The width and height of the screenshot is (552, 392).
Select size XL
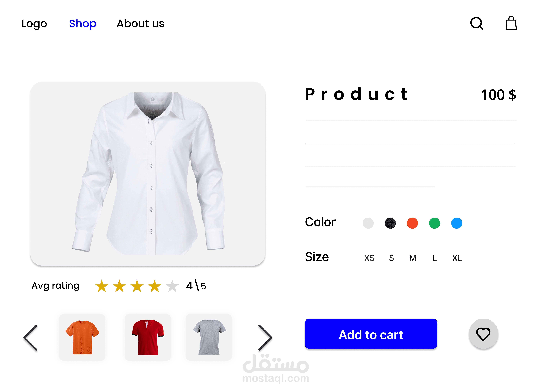tap(457, 258)
